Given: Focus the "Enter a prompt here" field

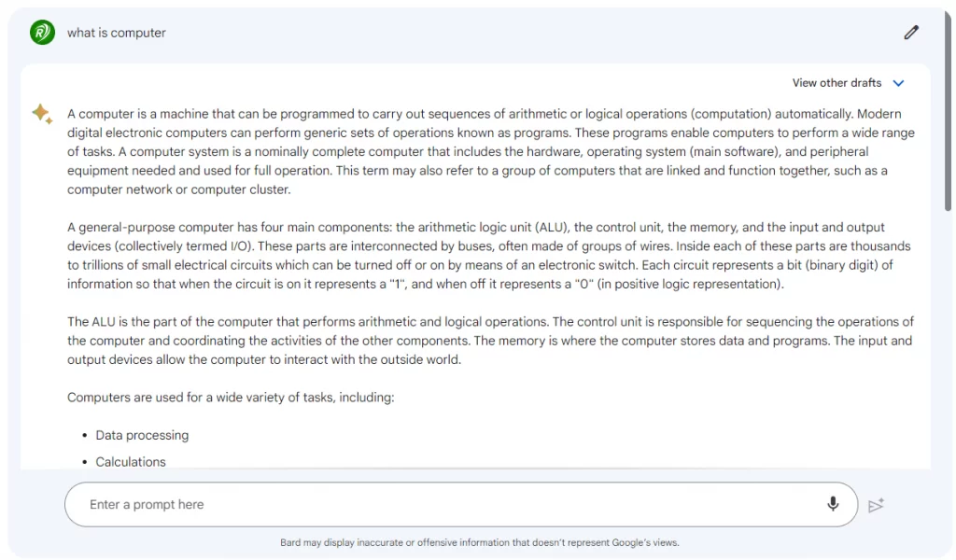Looking at the screenshot, I should [x=448, y=505].
